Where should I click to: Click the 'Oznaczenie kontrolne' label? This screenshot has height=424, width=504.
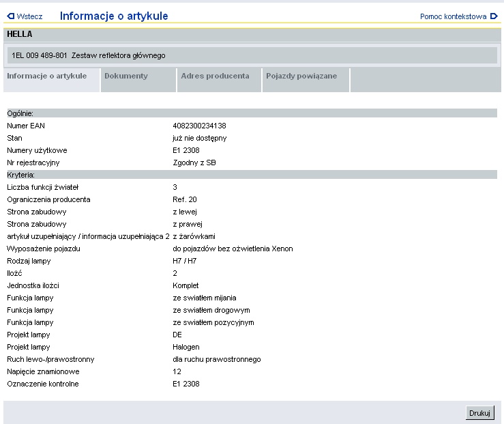[x=43, y=384]
